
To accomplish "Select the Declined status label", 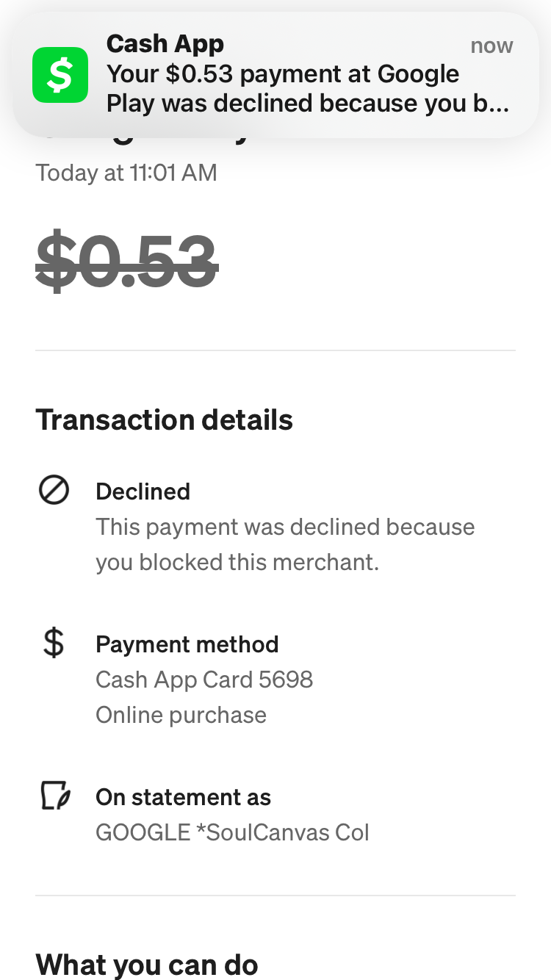I will (143, 491).
